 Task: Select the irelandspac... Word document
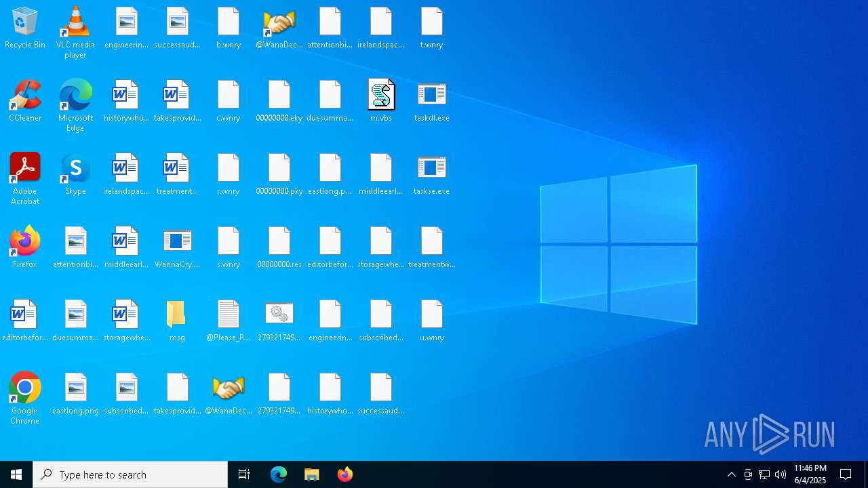coord(127,175)
